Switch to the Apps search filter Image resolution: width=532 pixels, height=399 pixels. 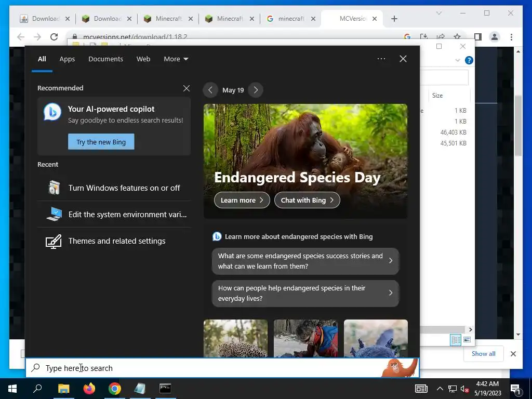(67, 59)
